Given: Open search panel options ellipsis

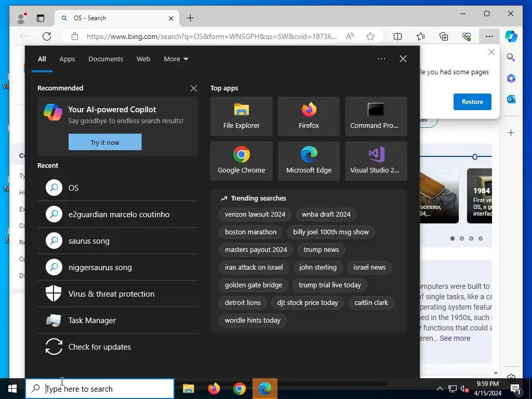Looking at the screenshot, I should [x=381, y=59].
